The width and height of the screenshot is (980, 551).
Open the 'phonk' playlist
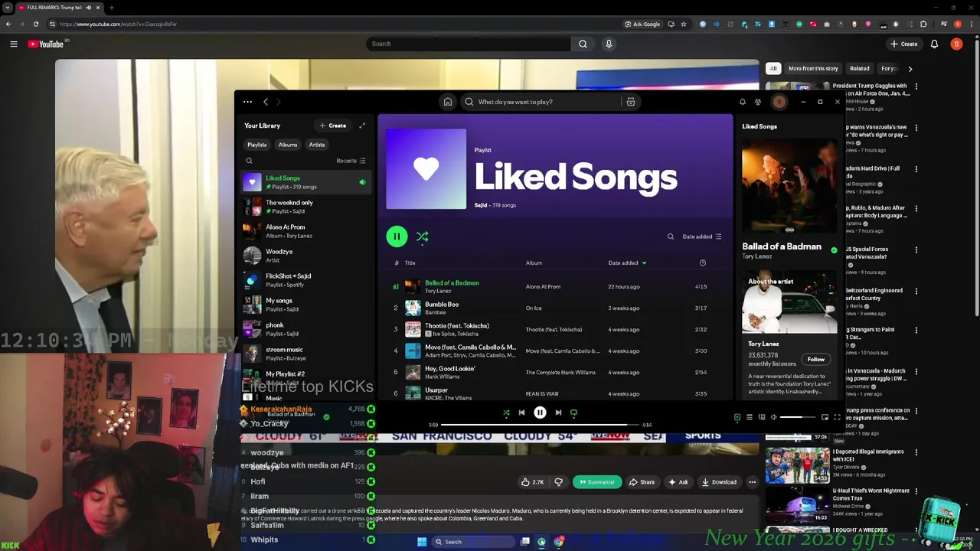coord(306,329)
